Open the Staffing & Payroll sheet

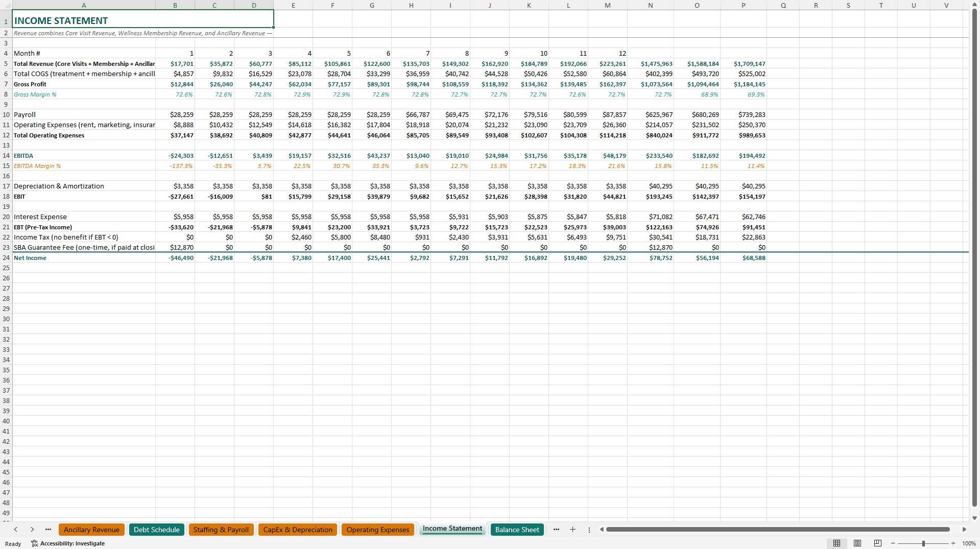click(x=221, y=530)
